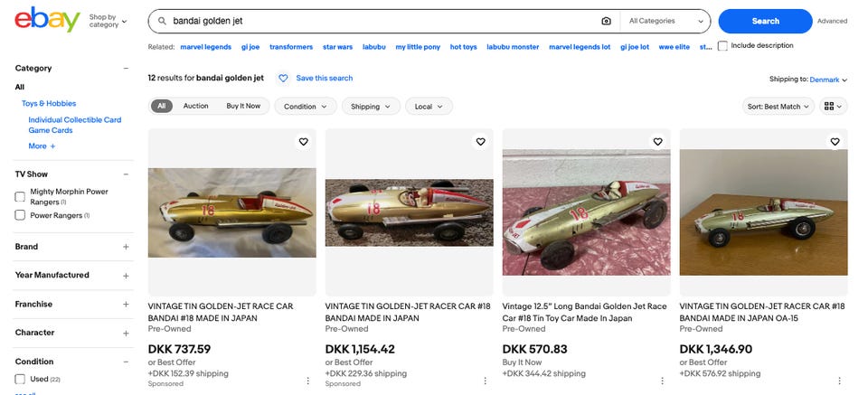
Task: Open image search camera icon
Action: (606, 21)
